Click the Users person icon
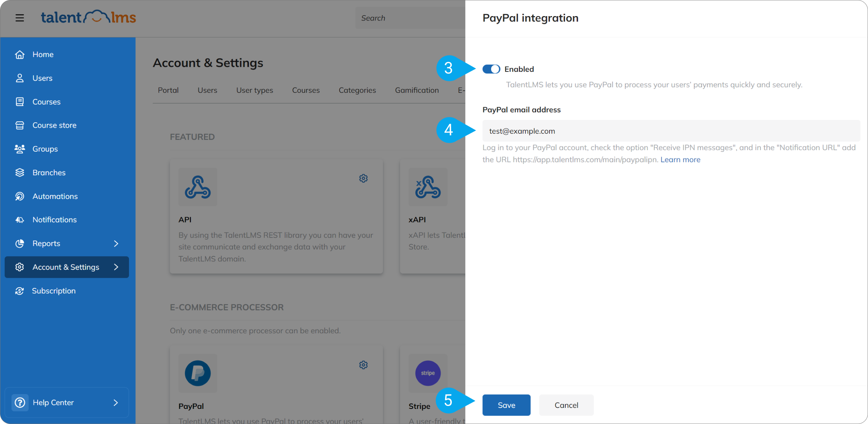This screenshot has width=868, height=424. coord(19,78)
